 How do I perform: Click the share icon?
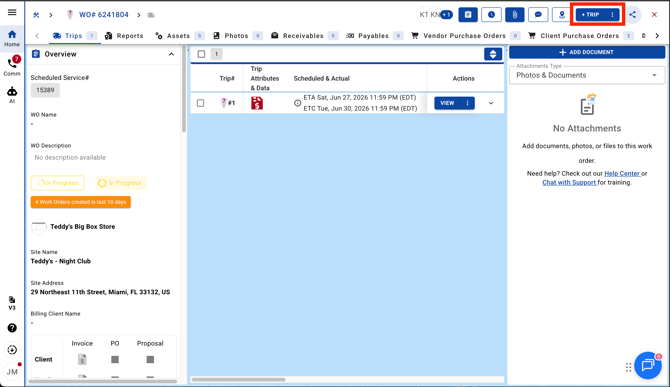click(x=632, y=15)
